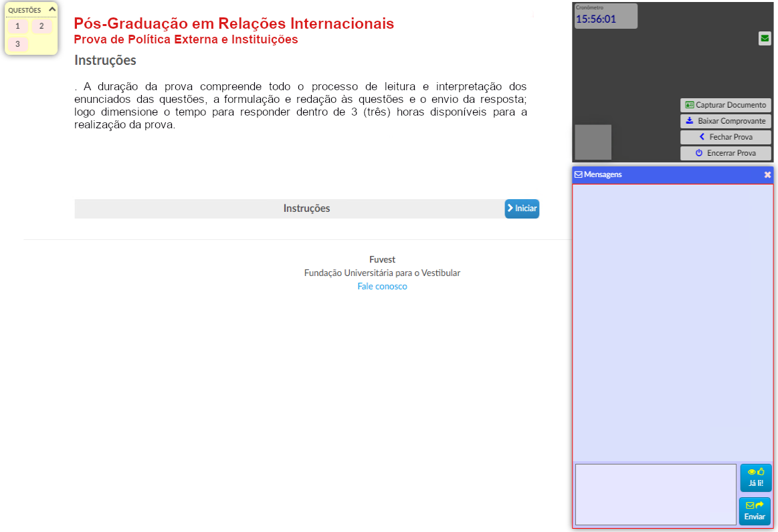Click inside the empty message history area
778x532 pixels.
pyautogui.click(x=672, y=321)
